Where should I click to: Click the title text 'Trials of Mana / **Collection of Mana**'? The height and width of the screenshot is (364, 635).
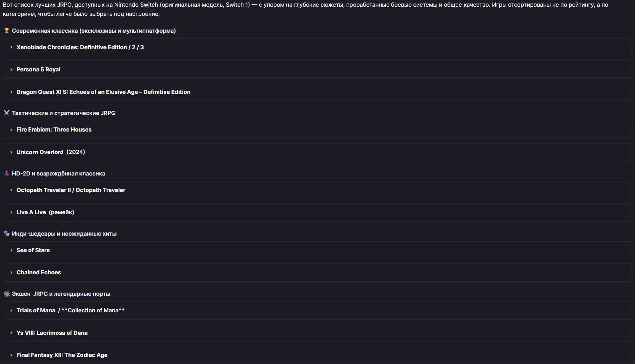pos(70,310)
